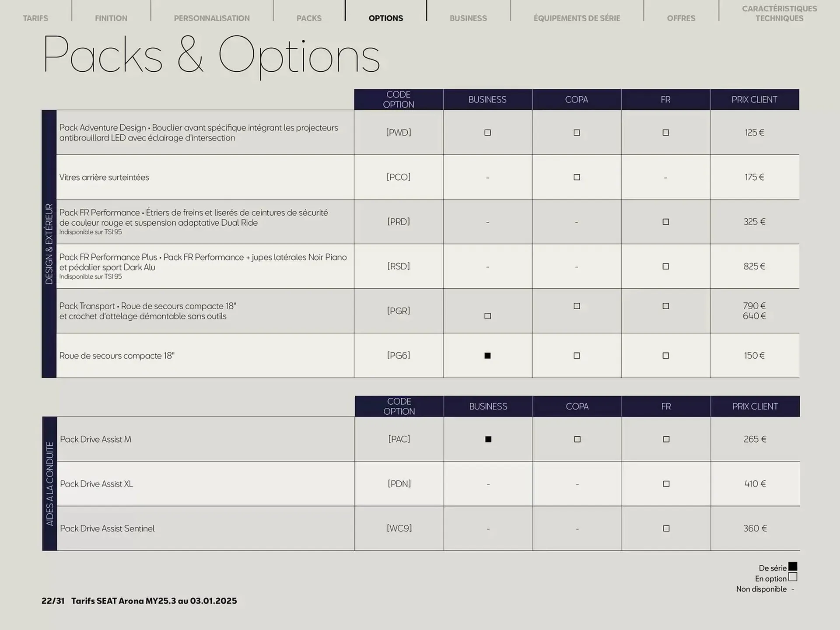Click the 825 € price cell
This screenshot has height=630, width=840.
click(x=754, y=266)
